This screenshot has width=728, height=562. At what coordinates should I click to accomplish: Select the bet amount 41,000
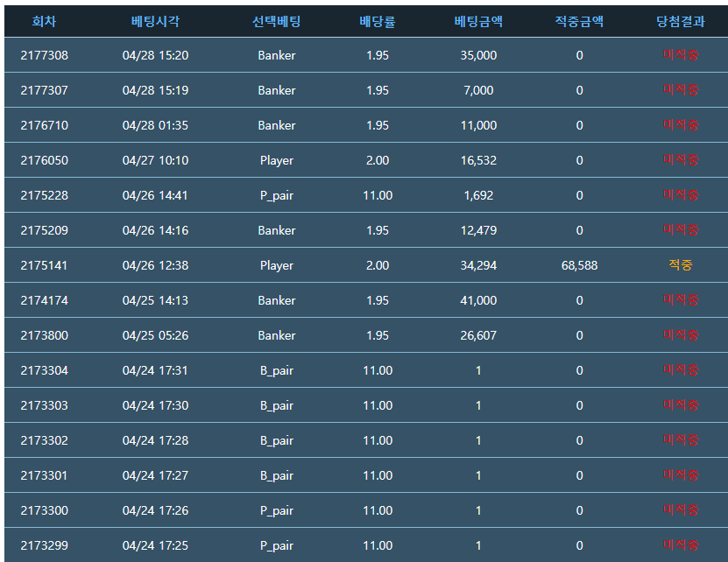pos(478,300)
